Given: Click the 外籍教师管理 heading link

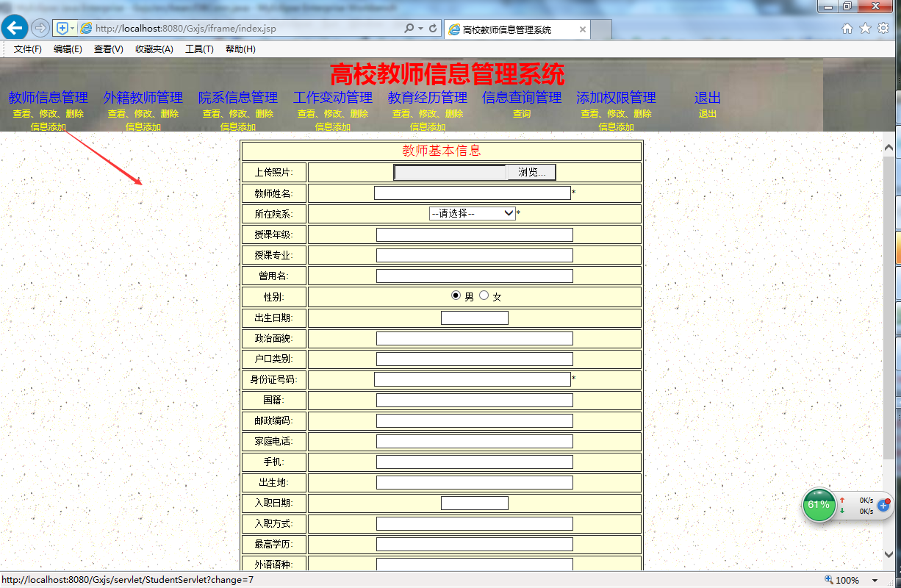Looking at the screenshot, I should click(x=143, y=97).
